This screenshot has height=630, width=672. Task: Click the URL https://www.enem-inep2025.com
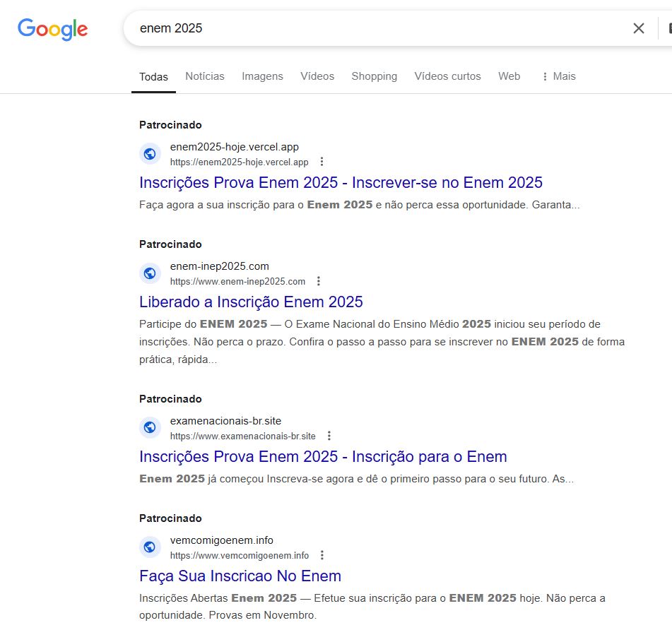238,282
